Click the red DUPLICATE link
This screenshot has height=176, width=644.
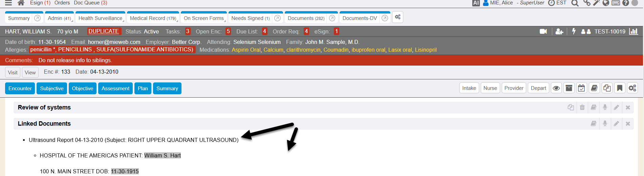104,31
